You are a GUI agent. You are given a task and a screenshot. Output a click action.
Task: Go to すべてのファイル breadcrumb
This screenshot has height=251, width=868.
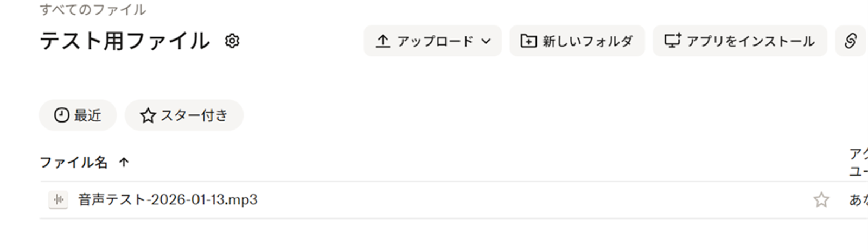pyautogui.click(x=93, y=10)
